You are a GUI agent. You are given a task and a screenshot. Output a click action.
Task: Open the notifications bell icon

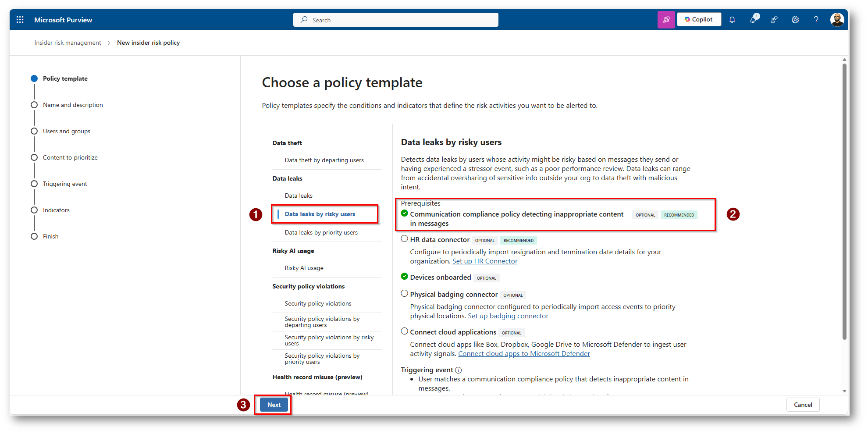(732, 20)
